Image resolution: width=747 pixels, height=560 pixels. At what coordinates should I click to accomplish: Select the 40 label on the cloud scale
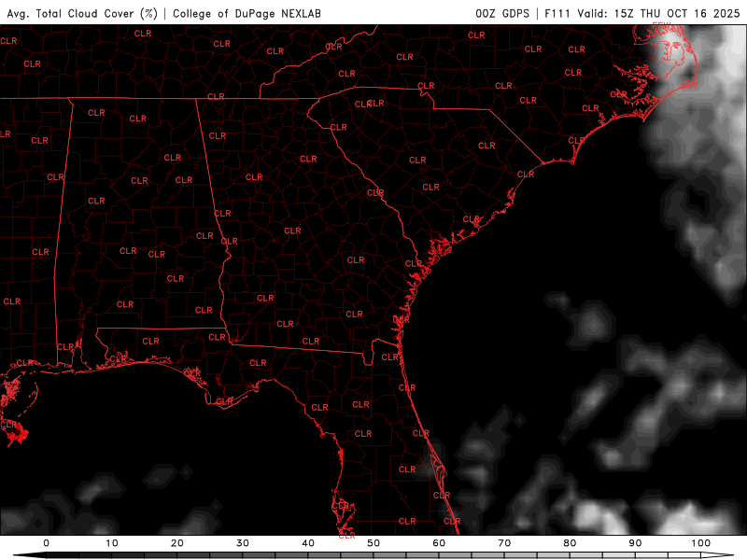pyautogui.click(x=308, y=543)
